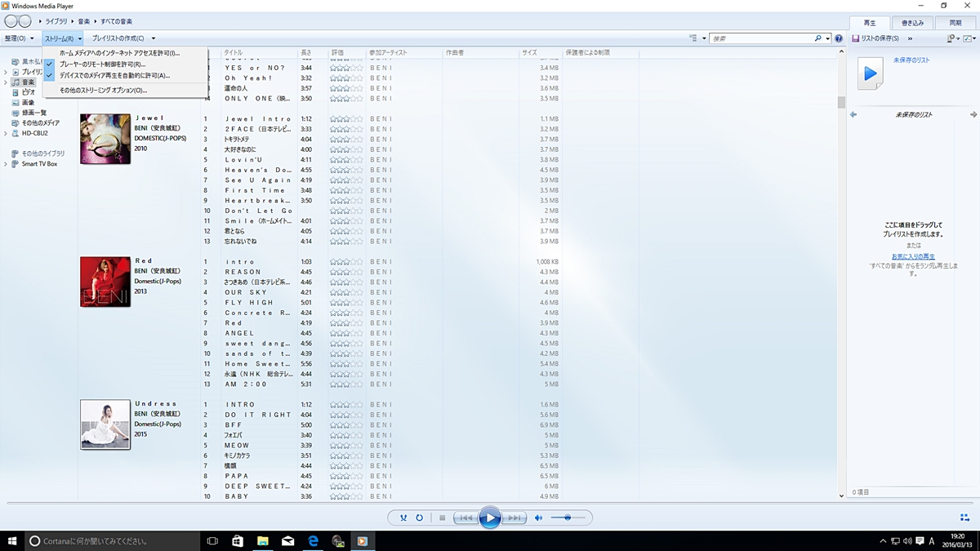Select その他のメディア in the navigation tree
The height and width of the screenshot is (551, 980).
click(x=40, y=123)
